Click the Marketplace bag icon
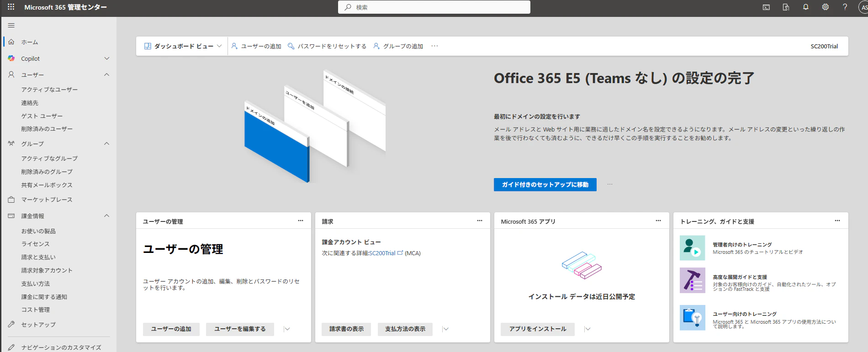868x352 pixels. click(11, 200)
